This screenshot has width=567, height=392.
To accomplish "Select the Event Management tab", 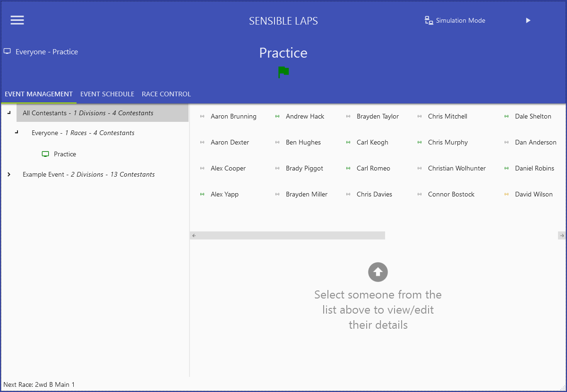I will (x=39, y=94).
